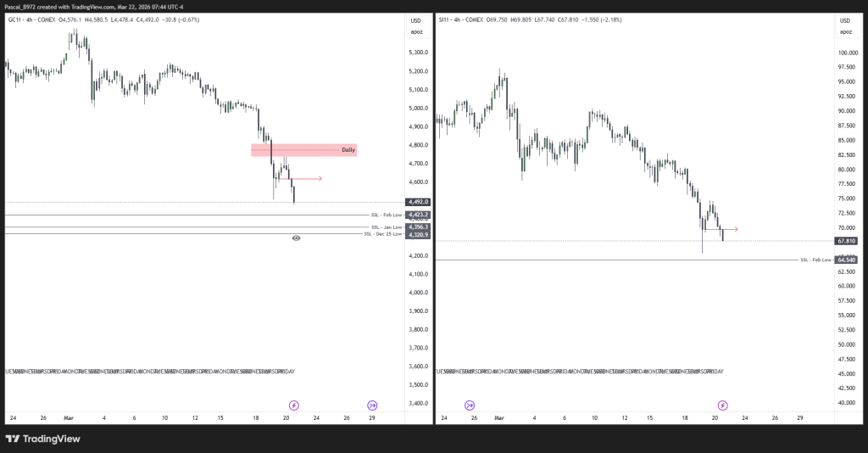Viewport: 868px width, 453px height.
Task: Select SSL - Dec 25 Low line label
Action: [383, 233]
